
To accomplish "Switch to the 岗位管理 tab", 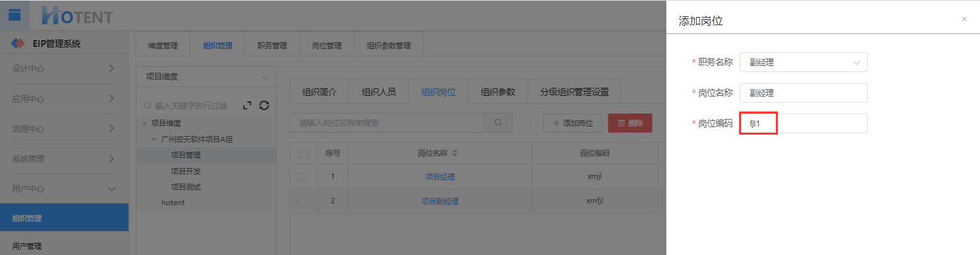I will pos(327,46).
